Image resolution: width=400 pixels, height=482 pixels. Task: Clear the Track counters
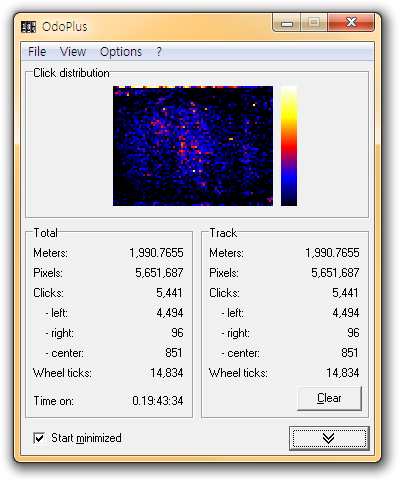point(329,398)
